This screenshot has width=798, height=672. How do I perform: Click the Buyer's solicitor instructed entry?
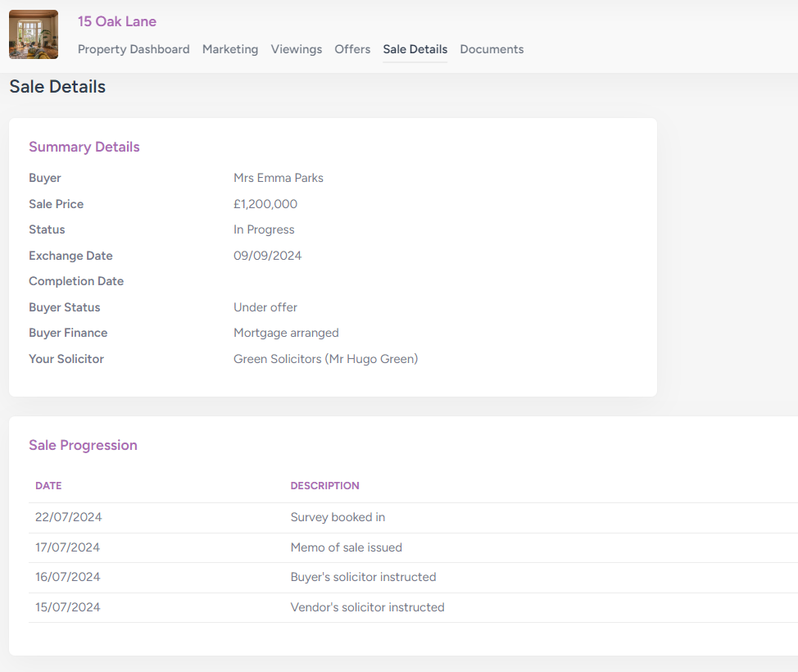[363, 577]
